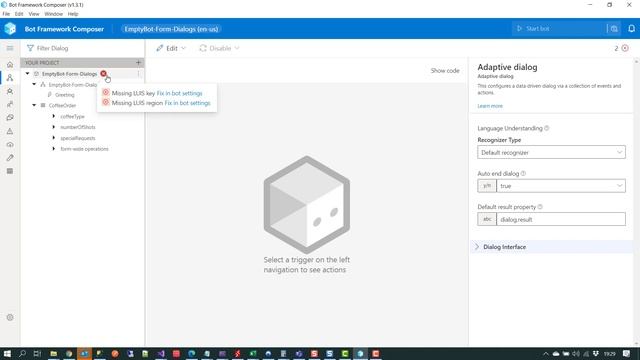Screen dimensions: 640x360
Task: Open Composer settings gear icon
Action: point(10,317)
